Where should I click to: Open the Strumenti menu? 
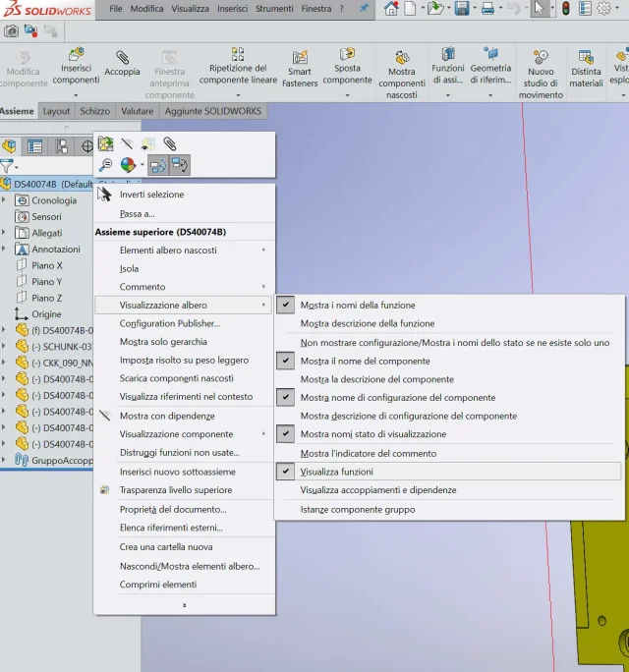coord(274,9)
